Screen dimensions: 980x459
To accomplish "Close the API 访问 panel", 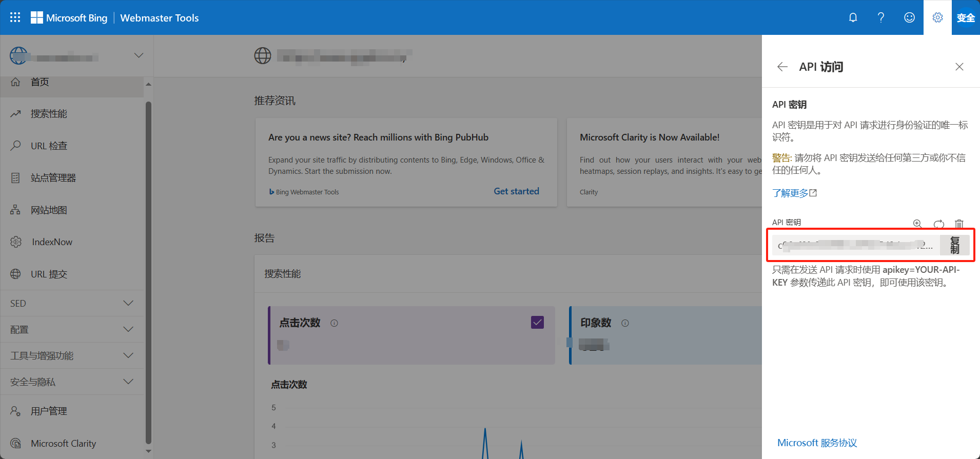I will [x=959, y=67].
